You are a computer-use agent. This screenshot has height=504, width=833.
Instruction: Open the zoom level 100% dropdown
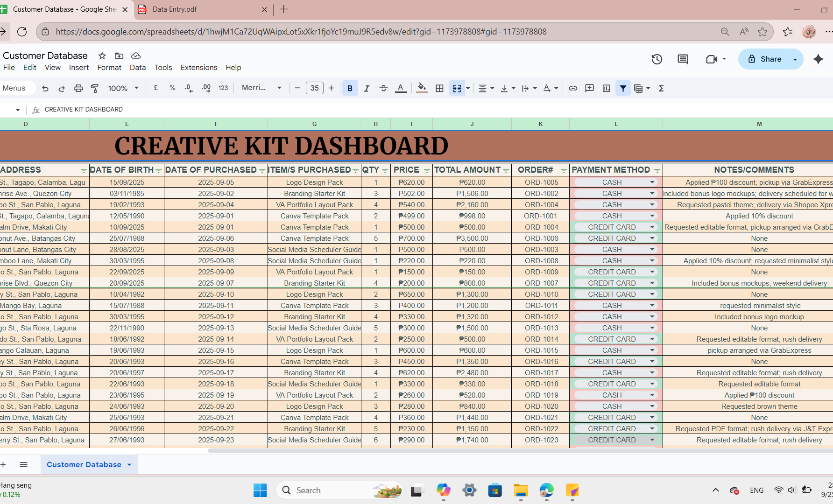(x=123, y=88)
